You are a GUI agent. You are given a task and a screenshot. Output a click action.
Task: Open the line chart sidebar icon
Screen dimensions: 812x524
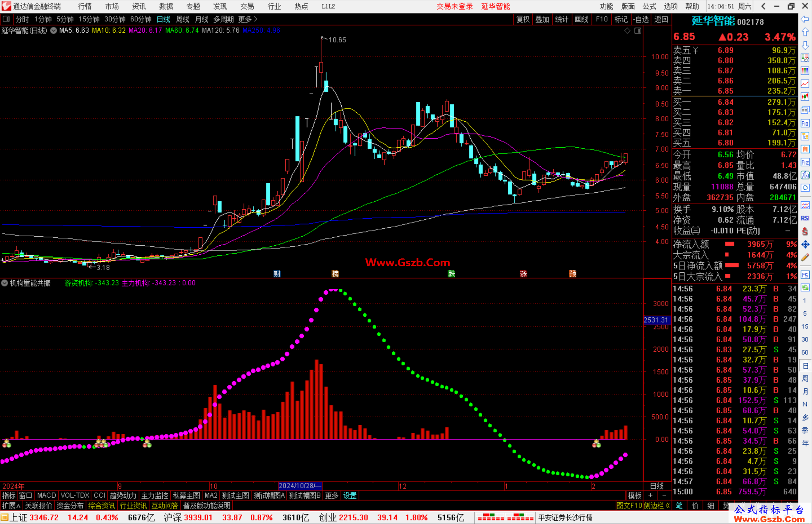805,84
